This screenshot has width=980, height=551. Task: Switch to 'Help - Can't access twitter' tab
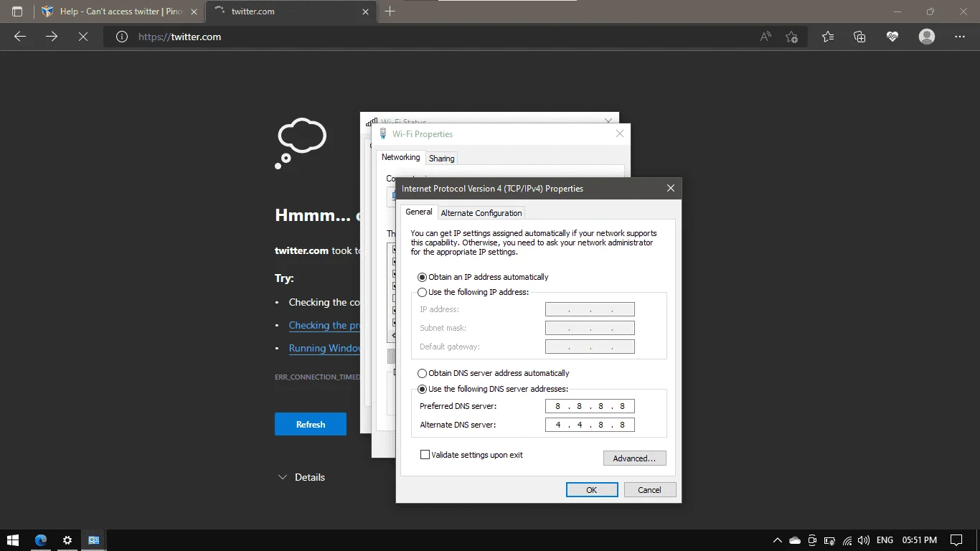click(120, 11)
